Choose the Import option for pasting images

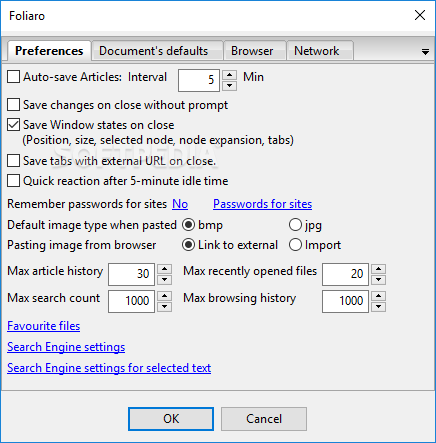[295, 245]
